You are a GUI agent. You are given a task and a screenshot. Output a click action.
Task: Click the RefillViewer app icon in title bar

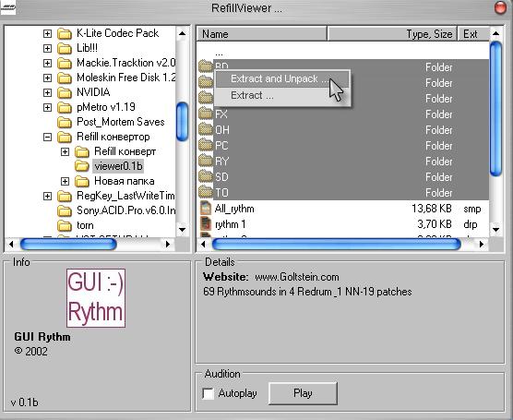click(x=8, y=7)
